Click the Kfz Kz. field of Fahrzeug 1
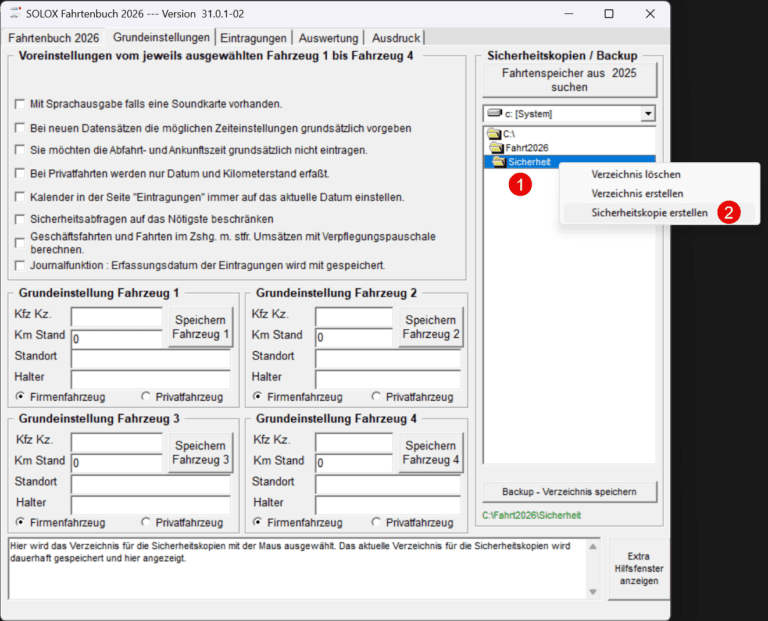 [x=116, y=317]
